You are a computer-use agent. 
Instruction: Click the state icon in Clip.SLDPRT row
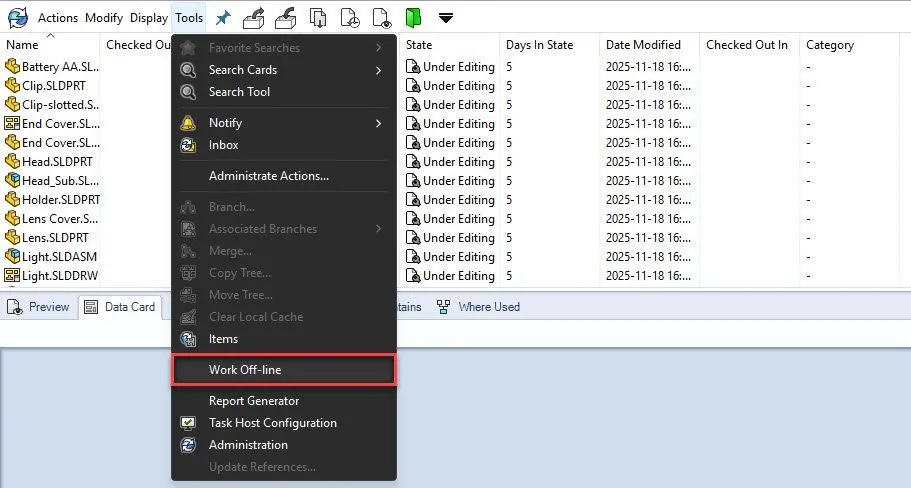413,86
